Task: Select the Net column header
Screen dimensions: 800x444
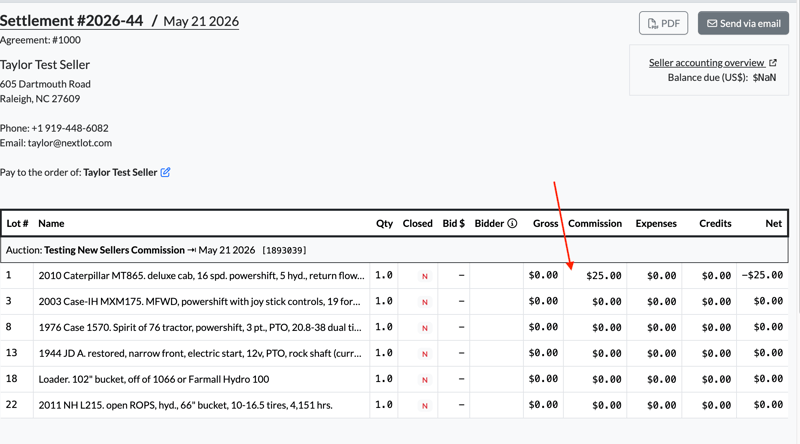Action: tap(773, 224)
